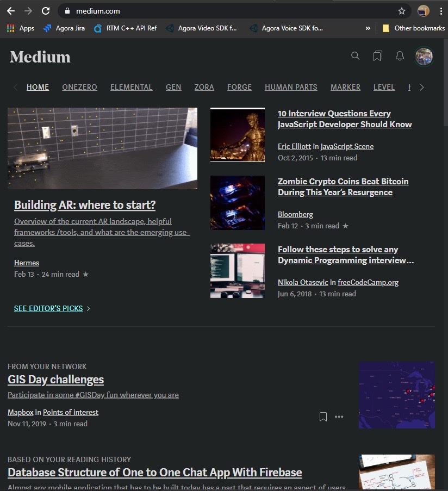The height and width of the screenshot is (491, 448).
Task: Open the Other bookmarks folder
Action: pos(414,28)
